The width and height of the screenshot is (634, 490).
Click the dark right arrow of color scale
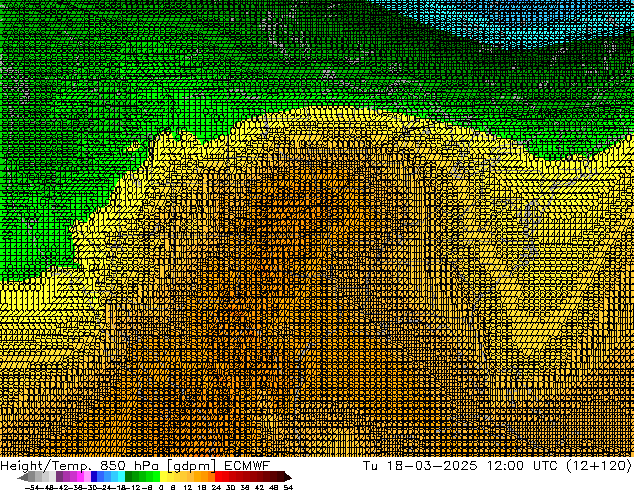(x=288, y=478)
